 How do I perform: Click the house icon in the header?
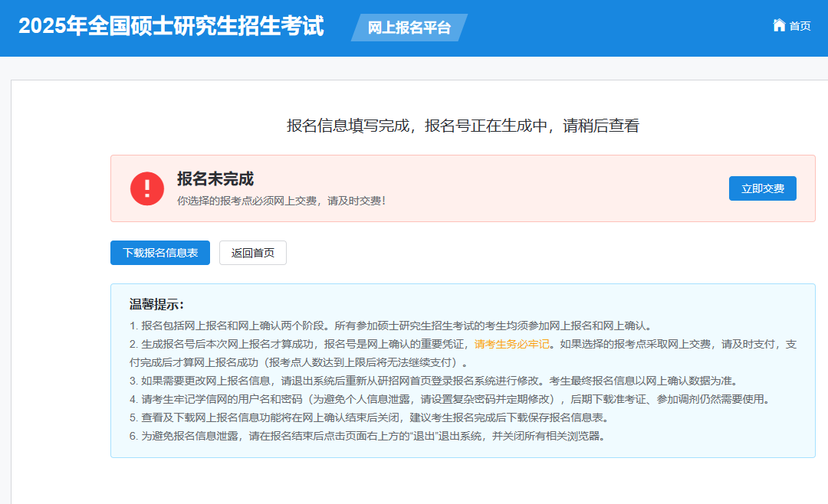click(x=777, y=25)
